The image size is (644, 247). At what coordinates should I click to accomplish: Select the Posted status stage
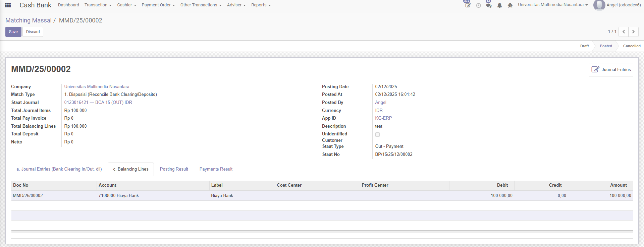(606, 46)
